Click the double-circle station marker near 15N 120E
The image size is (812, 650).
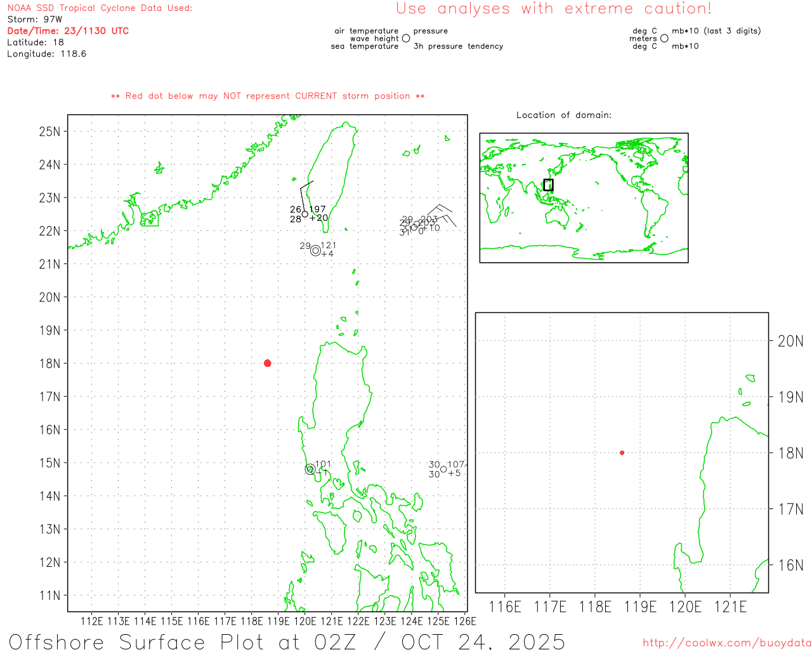[310, 470]
